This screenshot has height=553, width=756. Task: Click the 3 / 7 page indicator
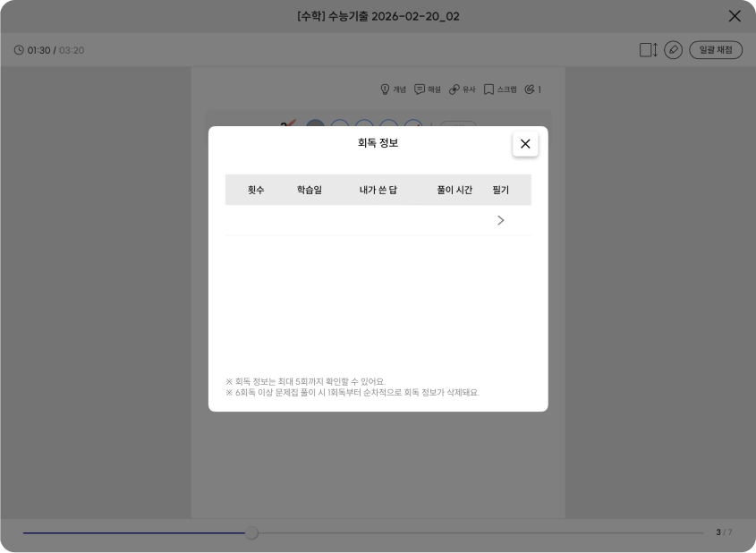[x=723, y=532]
